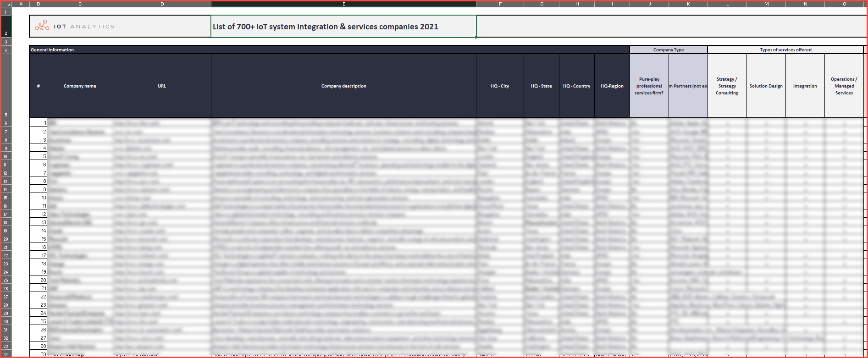Click the 'HQ - City' heading cell
868x358 pixels.
point(500,86)
